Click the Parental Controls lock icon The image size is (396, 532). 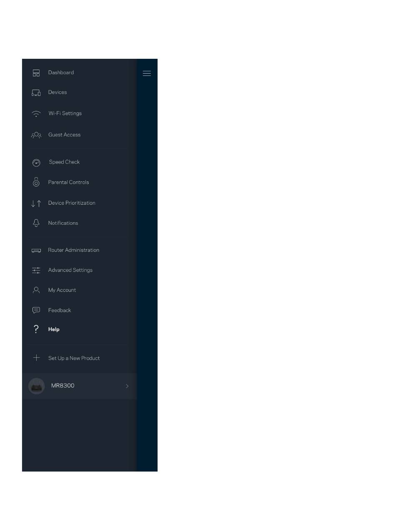pos(36,182)
